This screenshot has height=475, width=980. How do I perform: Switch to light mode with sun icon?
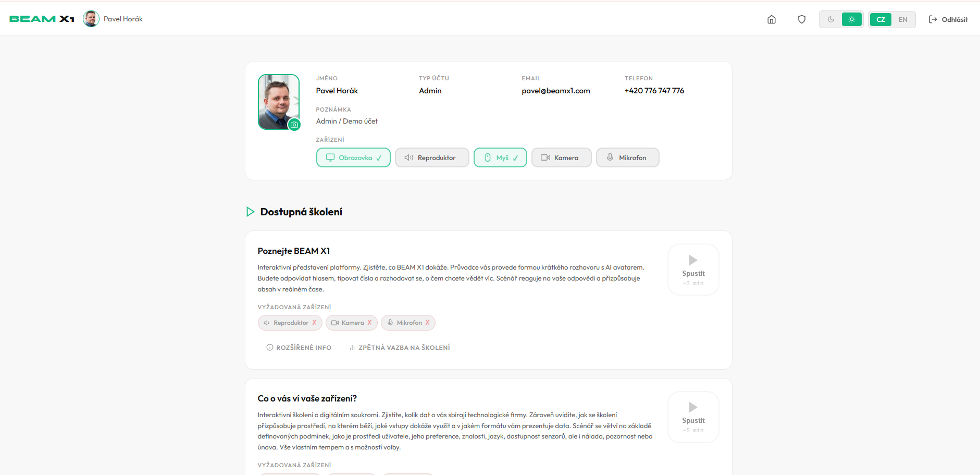pos(852,19)
